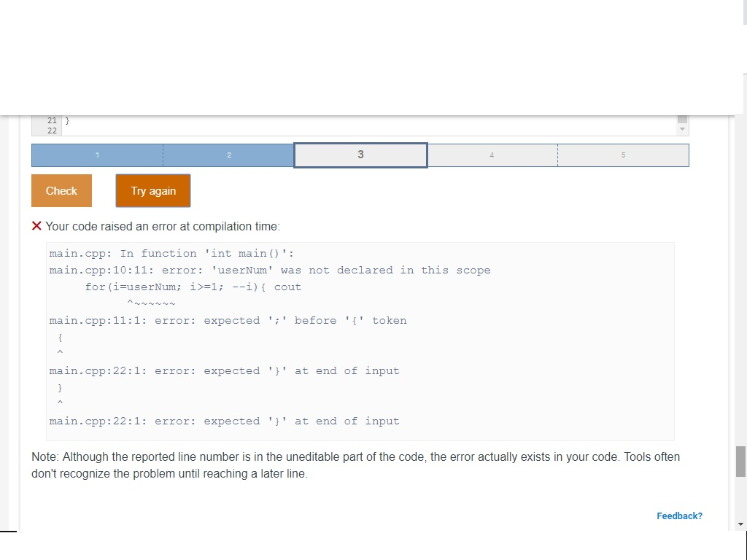Open the Feedback? link

(679, 516)
